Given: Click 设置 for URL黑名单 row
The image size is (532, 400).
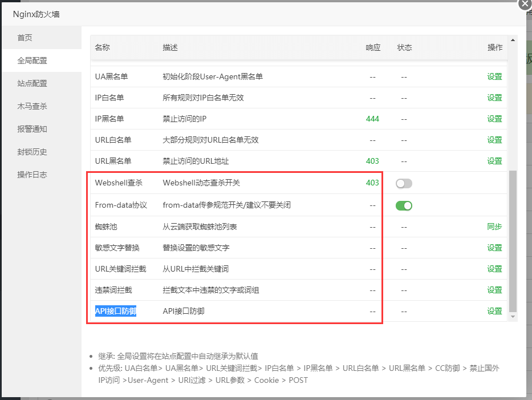Looking at the screenshot, I should tap(494, 161).
